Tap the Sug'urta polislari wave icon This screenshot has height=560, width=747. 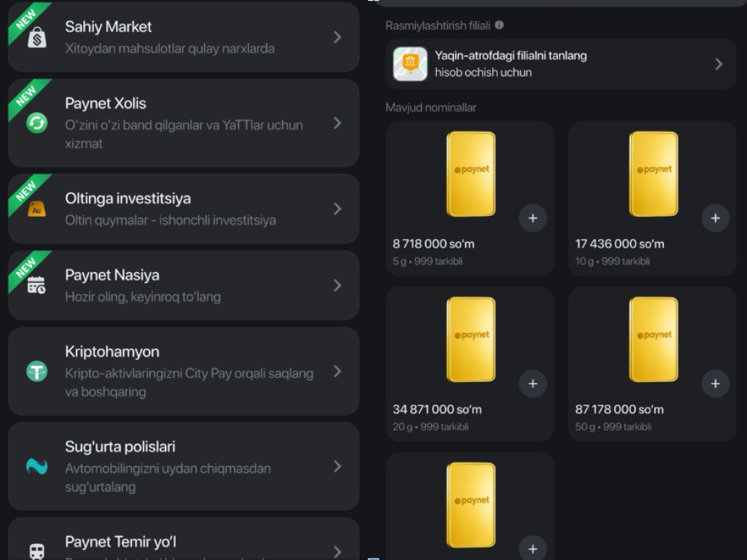[x=36, y=467]
